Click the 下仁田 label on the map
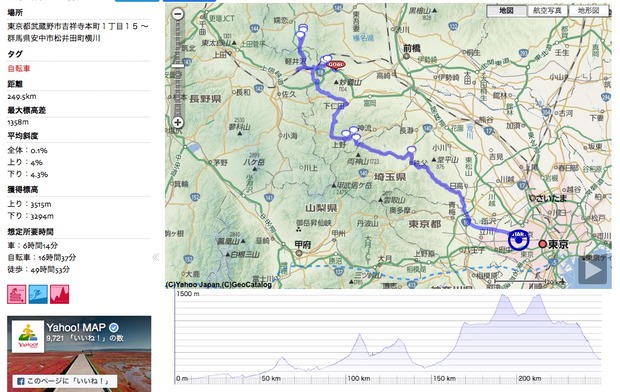This screenshot has height=392, width=620. [x=334, y=106]
